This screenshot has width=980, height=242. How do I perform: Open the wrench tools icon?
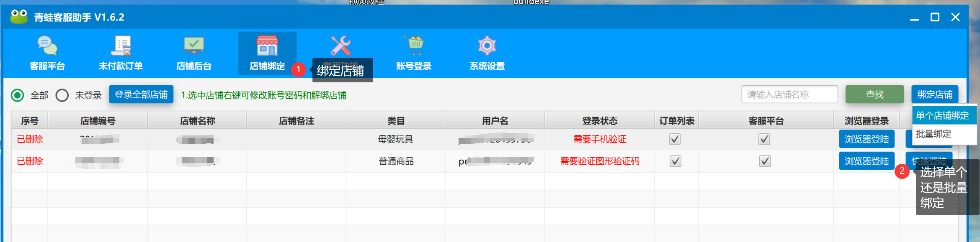click(x=340, y=46)
